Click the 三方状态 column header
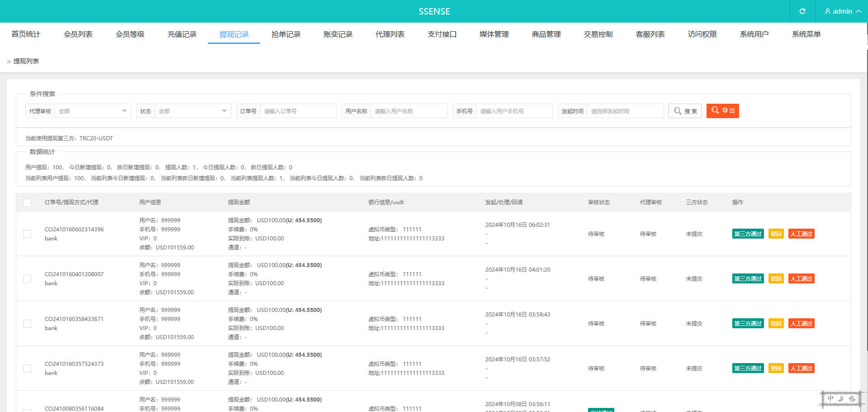 click(697, 202)
